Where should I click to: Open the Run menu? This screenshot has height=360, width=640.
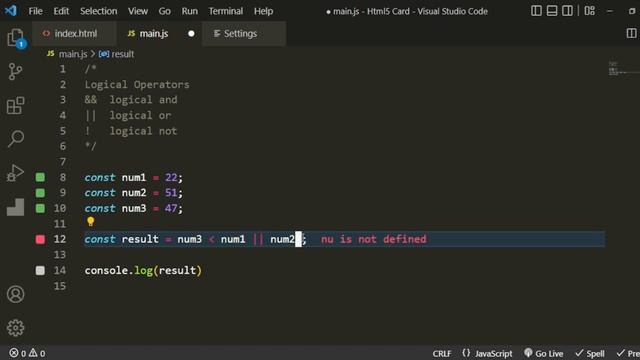point(189,11)
